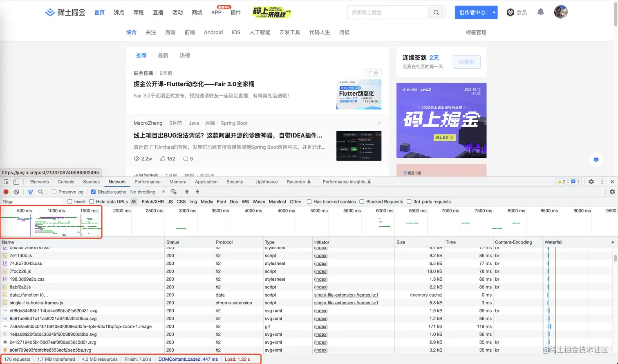Uncheck the Disable cache checkbox
618x364 pixels.
pos(93,192)
